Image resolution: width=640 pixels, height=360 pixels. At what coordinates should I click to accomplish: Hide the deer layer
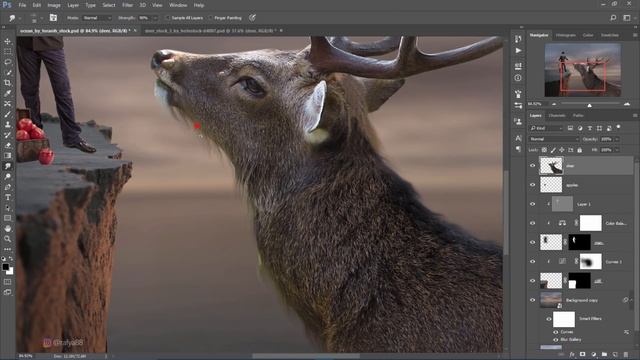point(532,166)
